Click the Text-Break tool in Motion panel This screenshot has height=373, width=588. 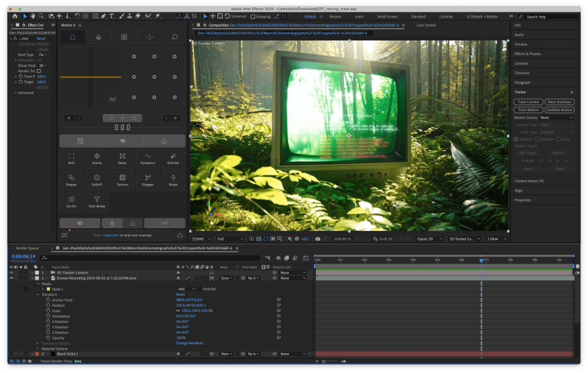[97, 202]
